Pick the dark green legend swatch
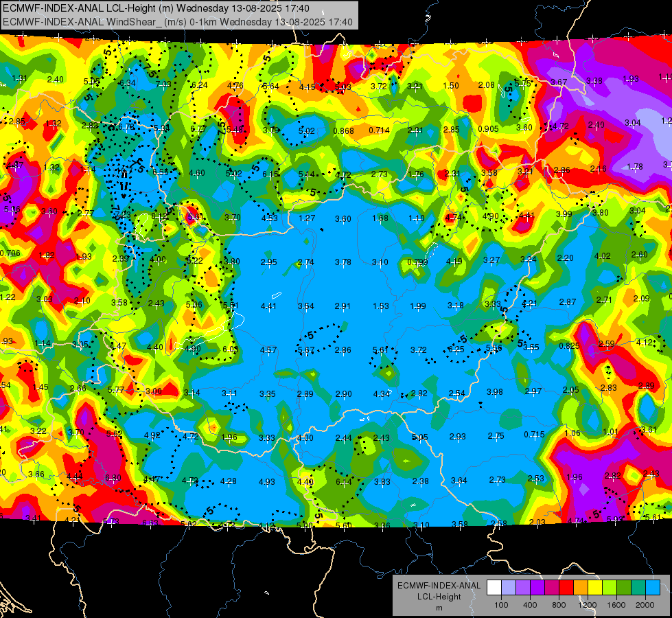Image resolution: width=672 pixels, height=618 pixels. coord(623,588)
